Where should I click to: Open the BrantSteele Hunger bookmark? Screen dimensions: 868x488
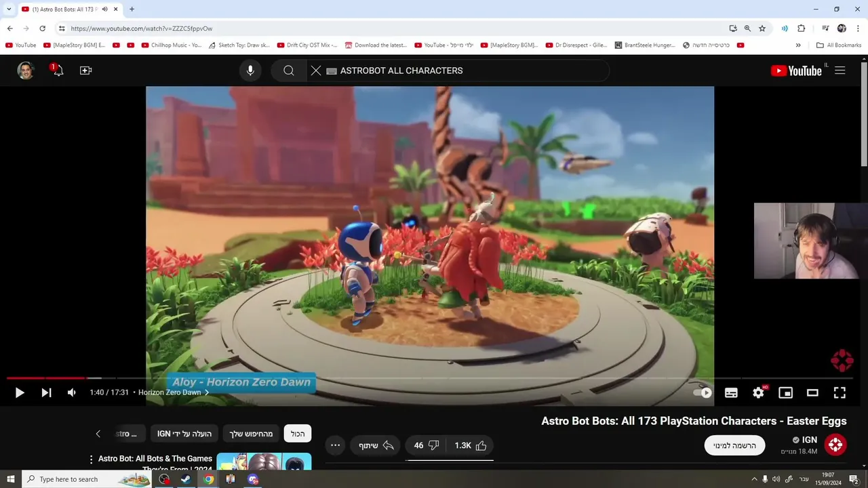click(645, 45)
